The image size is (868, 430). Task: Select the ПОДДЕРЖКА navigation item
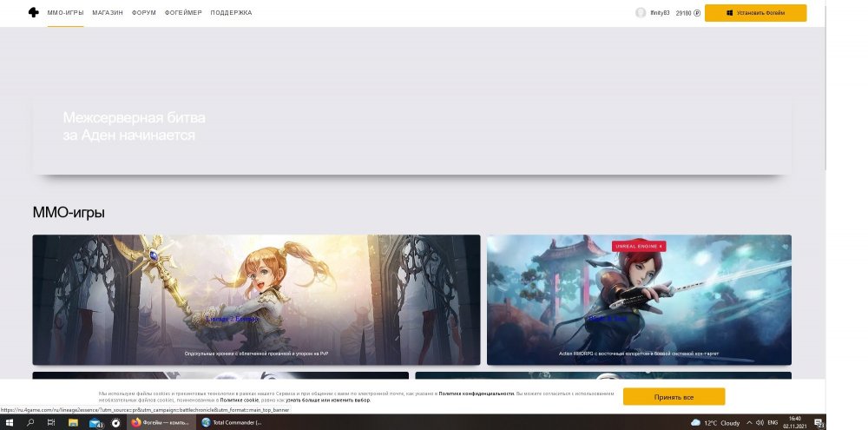231,13
